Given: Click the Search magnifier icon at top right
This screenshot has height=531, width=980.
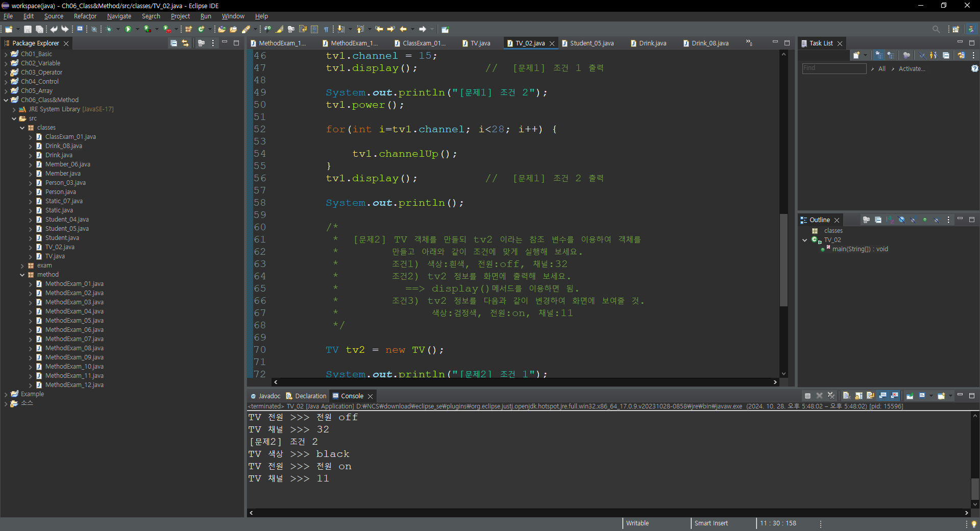Looking at the screenshot, I should pyautogui.click(x=936, y=29).
